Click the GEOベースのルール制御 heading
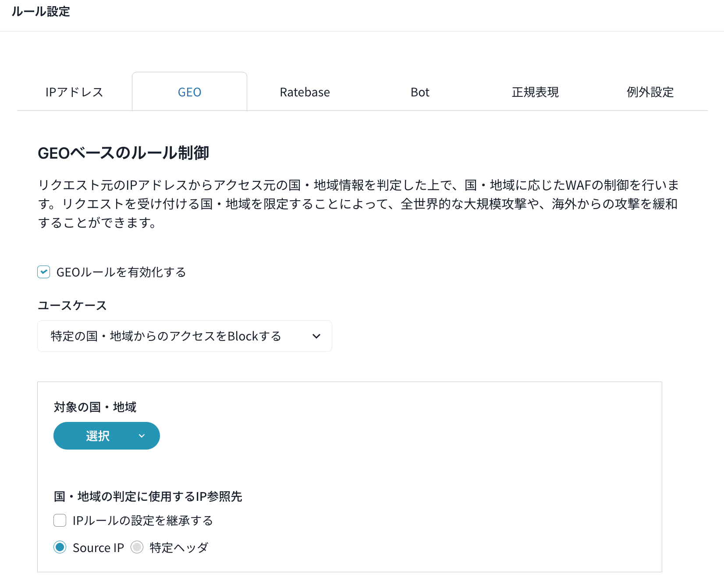This screenshot has width=724, height=588. pos(123,153)
